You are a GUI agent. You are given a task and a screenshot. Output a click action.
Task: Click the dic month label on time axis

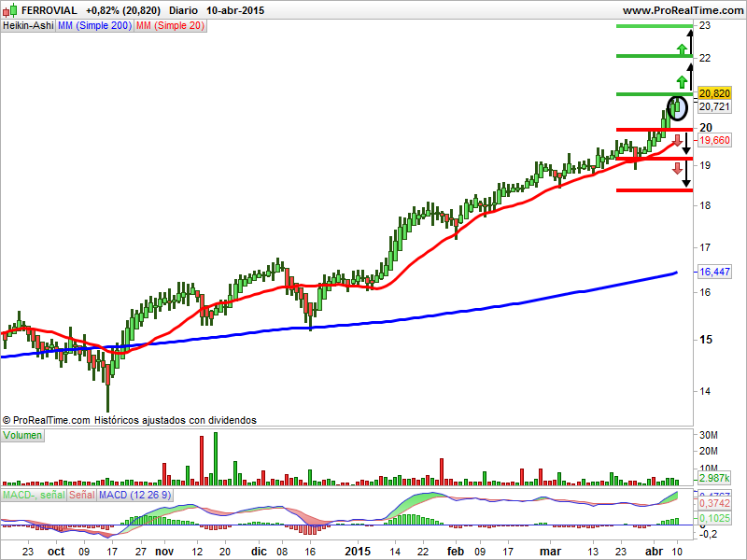point(259,552)
